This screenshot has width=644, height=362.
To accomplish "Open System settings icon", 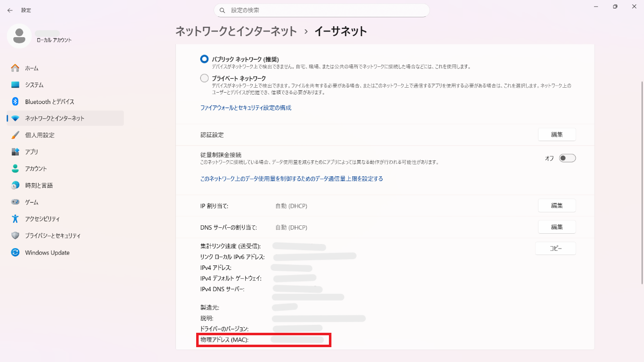I will [x=15, y=85].
